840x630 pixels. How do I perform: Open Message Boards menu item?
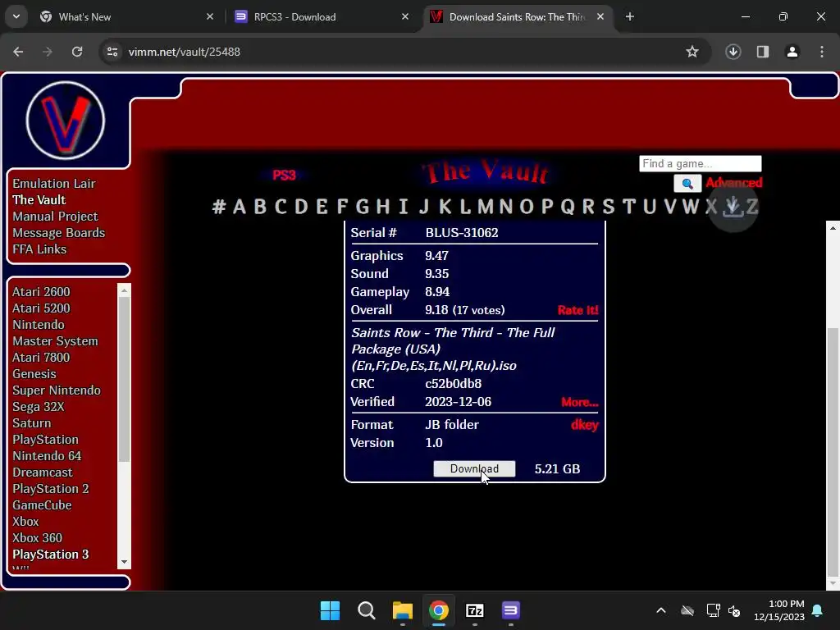[x=59, y=233]
